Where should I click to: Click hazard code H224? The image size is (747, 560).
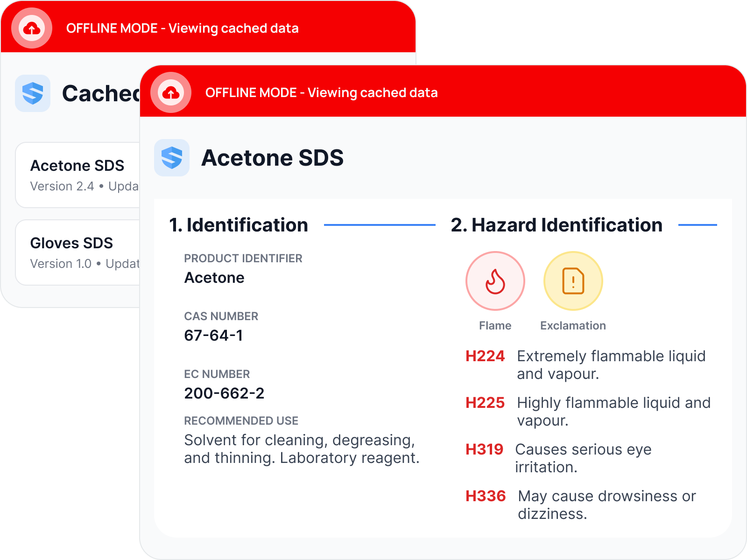pos(485,356)
